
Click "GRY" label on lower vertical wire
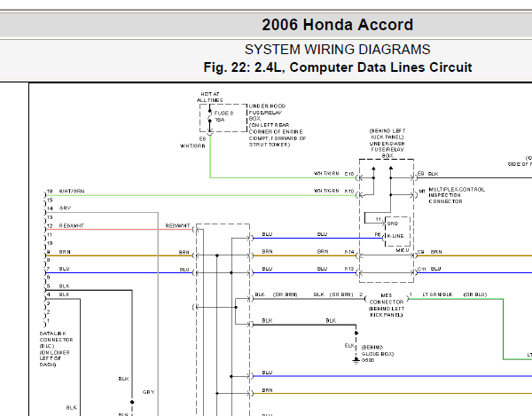(x=149, y=392)
